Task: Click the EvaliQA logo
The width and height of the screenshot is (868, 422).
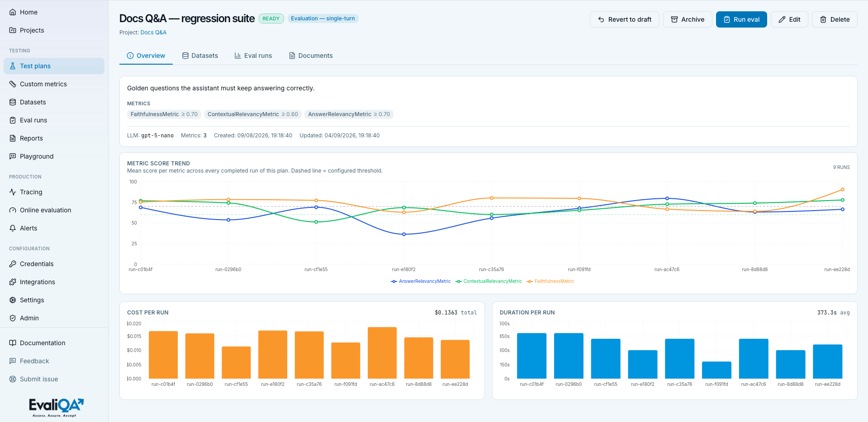Action: (56, 408)
